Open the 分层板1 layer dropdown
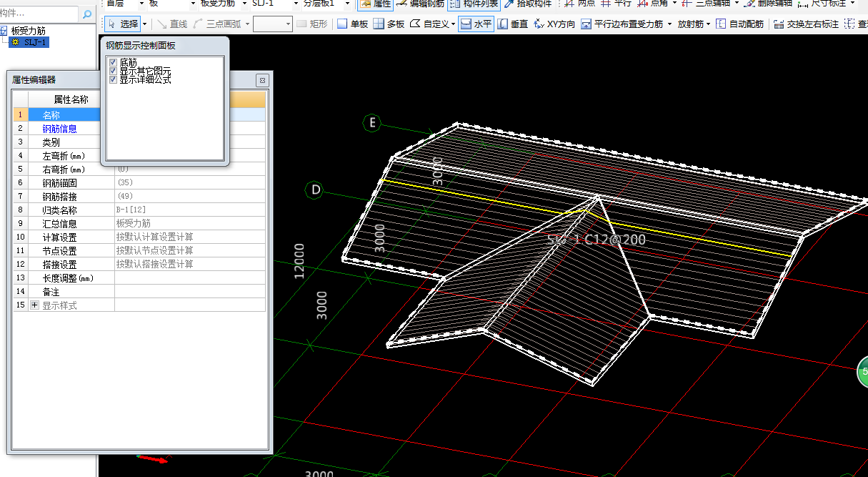The height and width of the screenshot is (477, 868). [347, 4]
